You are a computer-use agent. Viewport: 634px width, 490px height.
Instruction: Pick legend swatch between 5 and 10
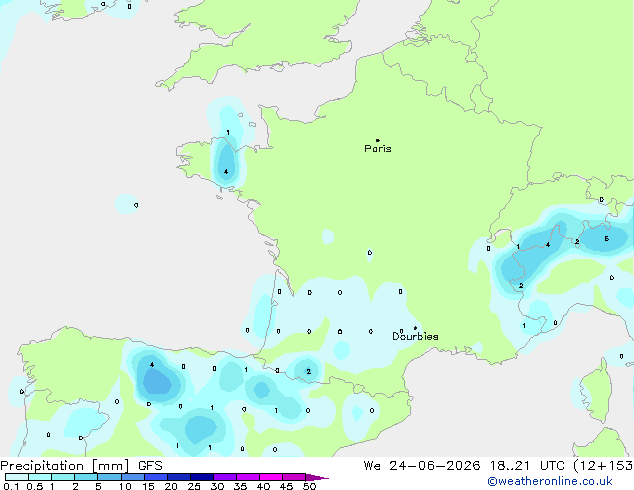pyautogui.click(x=109, y=477)
